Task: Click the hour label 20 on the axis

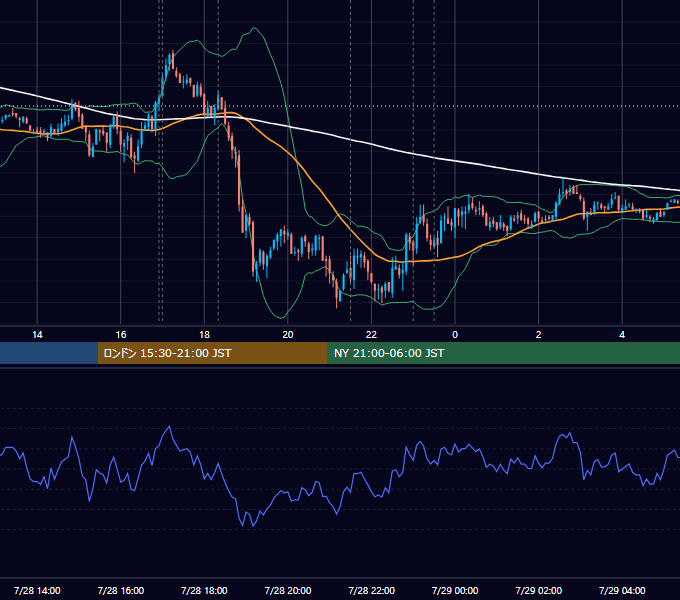Action: pos(288,335)
